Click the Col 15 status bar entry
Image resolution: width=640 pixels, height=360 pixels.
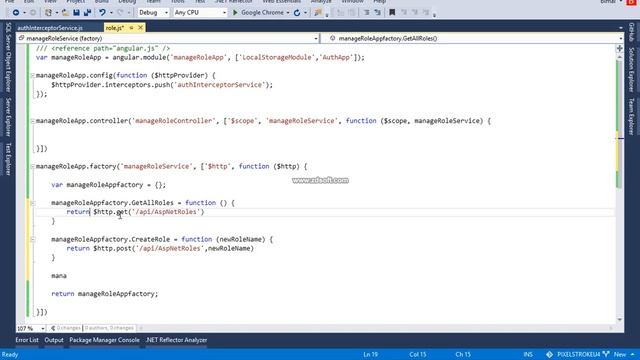click(418, 354)
